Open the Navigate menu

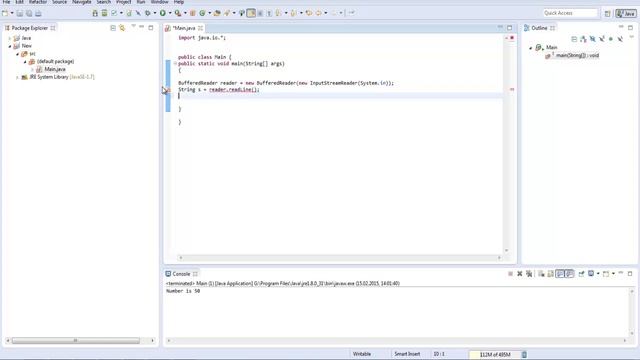[82, 2]
